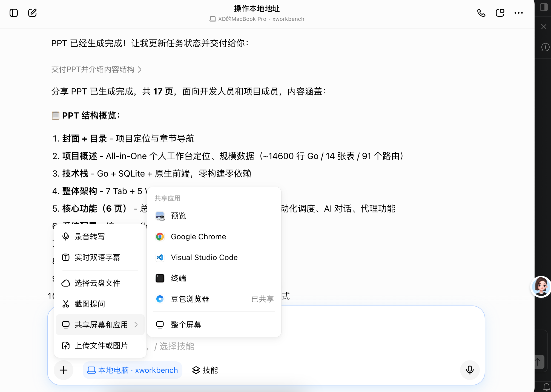Share 整个屏幕 entire screen
This screenshot has width=551, height=392.
(214, 325)
